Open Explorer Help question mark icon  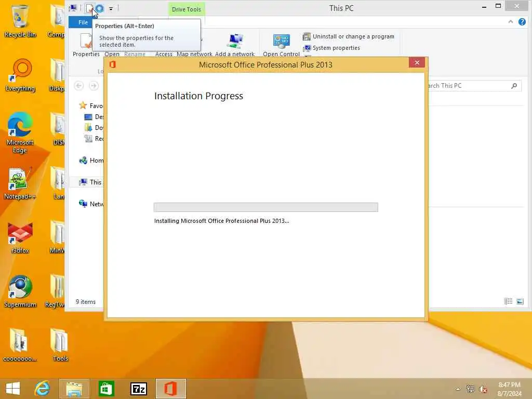(522, 22)
